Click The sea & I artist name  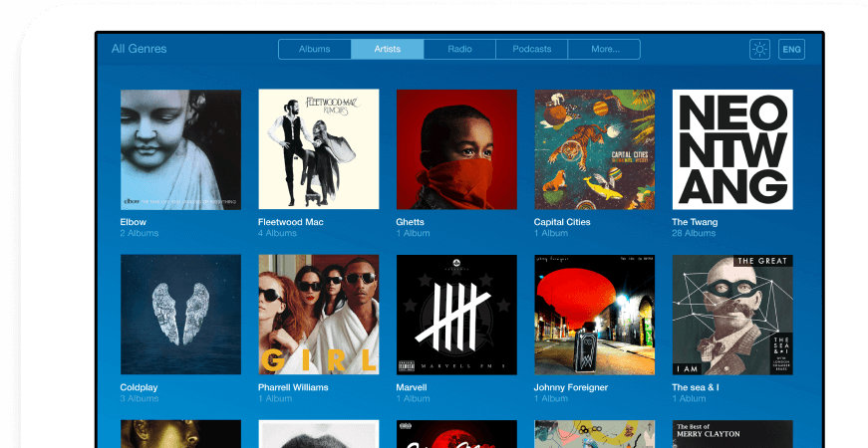[696, 387]
